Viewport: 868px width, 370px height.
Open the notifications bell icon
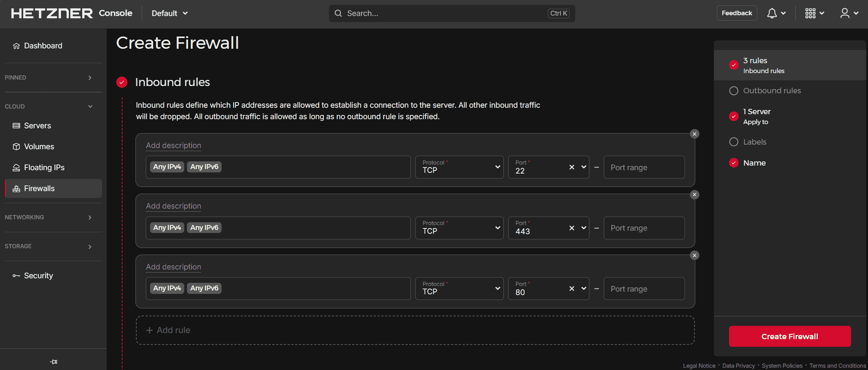pos(772,13)
